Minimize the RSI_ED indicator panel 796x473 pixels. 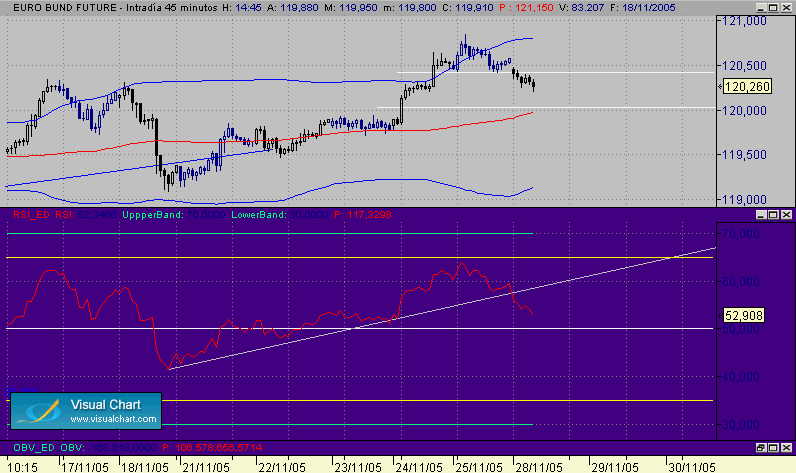760,215
